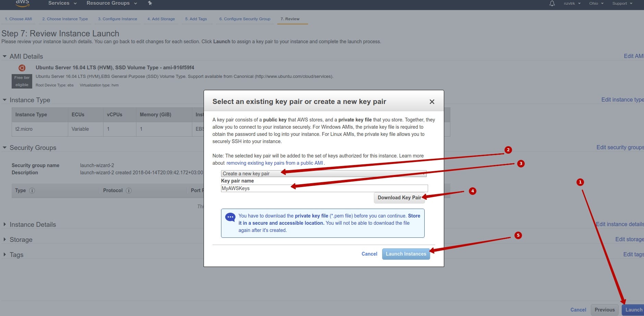Expand the Instance Details section
644x316 pixels.
coord(4,224)
